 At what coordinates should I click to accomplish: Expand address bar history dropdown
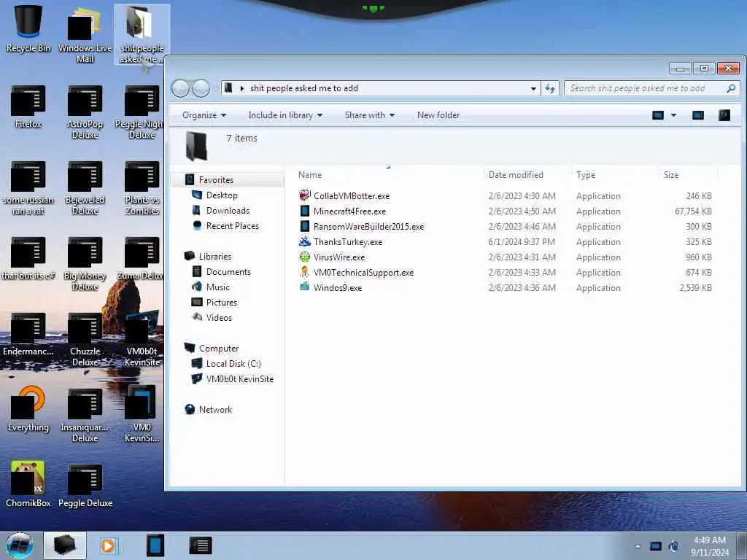point(533,88)
